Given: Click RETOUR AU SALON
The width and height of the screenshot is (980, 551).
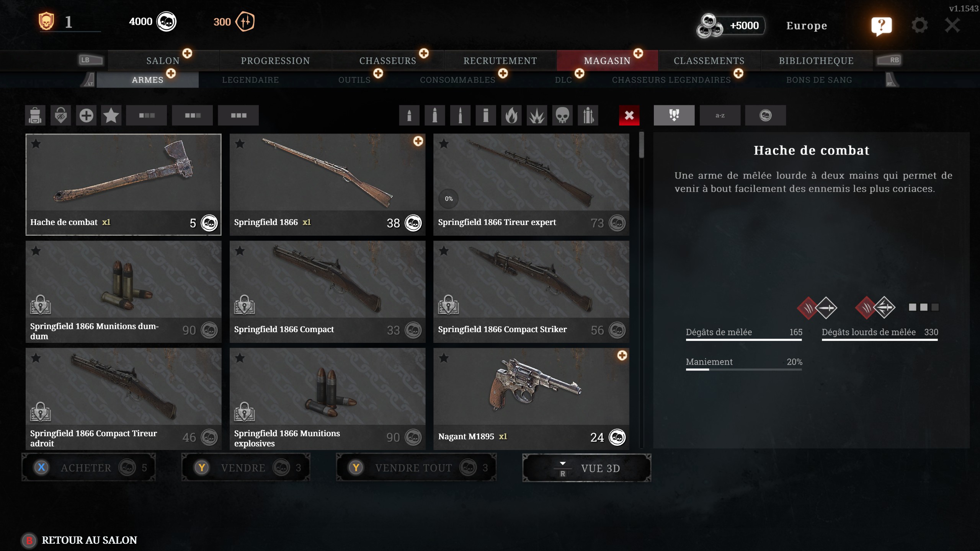Looking at the screenshot, I should (x=89, y=540).
